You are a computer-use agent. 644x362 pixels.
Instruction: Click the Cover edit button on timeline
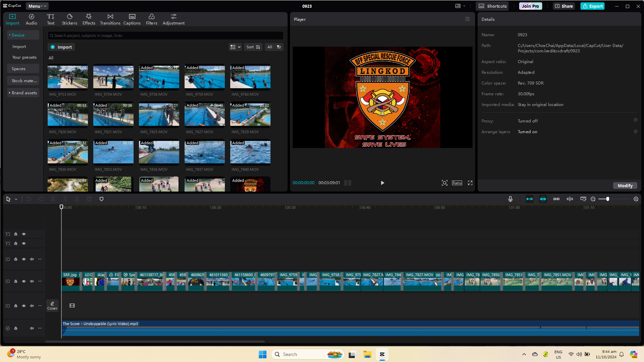coord(52,305)
